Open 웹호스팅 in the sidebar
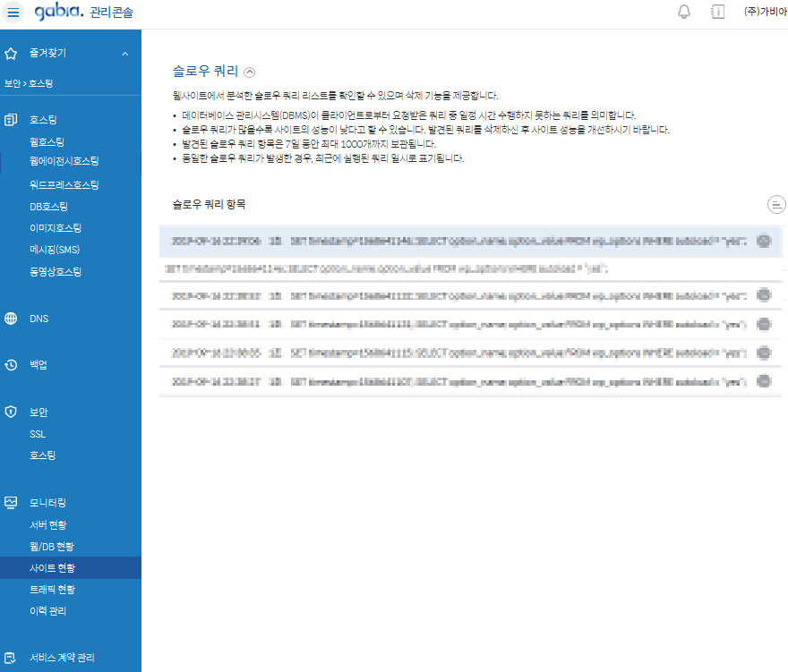The height and width of the screenshot is (672, 788). (47, 141)
